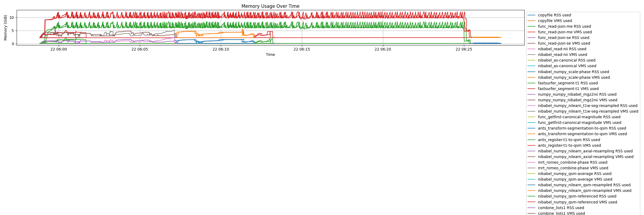The image size is (644, 215).
Task: Click legend entry func_getfirst-canonical-magnitude RSS used
Action: tap(574, 117)
